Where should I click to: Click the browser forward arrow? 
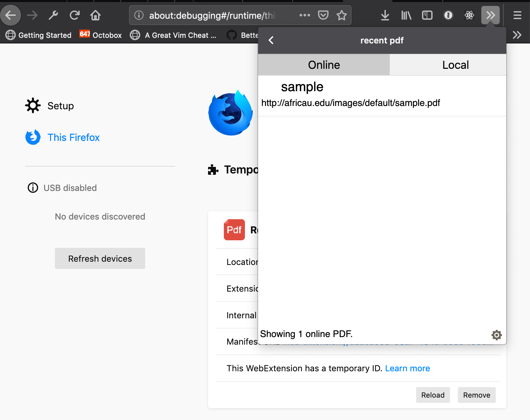click(x=32, y=15)
